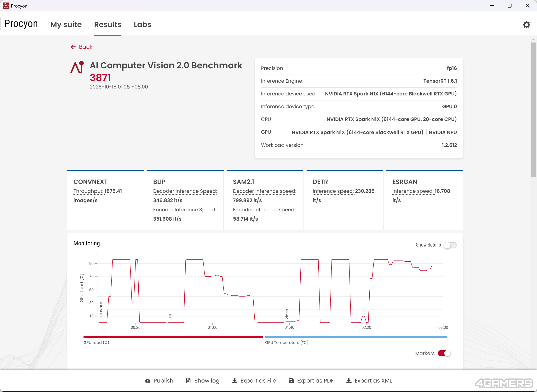Click the Show log document icon
537x392 pixels.
coord(188,381)
